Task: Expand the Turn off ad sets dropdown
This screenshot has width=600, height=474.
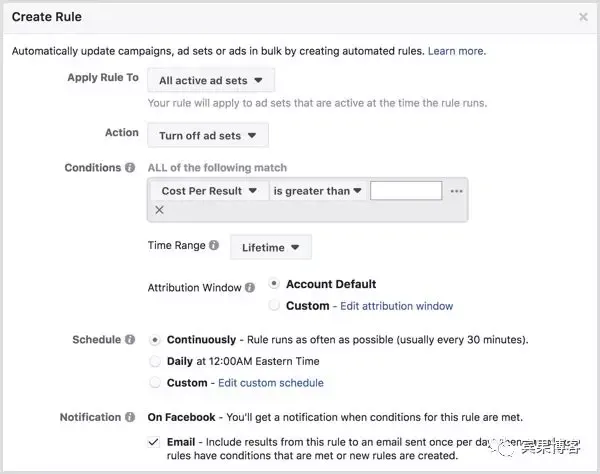Action: coord(208,135)
